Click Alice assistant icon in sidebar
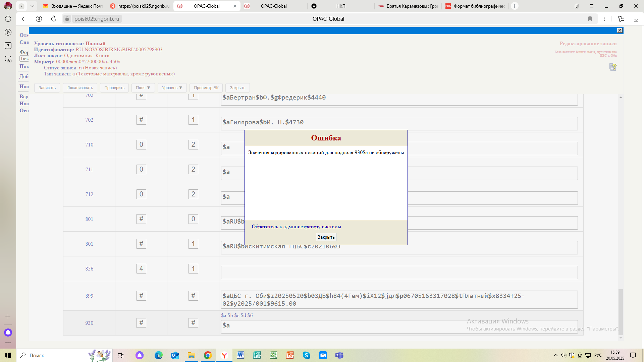This screenshot has height=362, width=644. click(x=8, y=333)
